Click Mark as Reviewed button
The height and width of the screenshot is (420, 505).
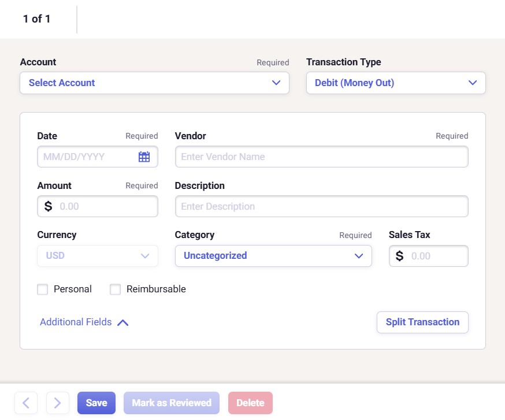172,403
